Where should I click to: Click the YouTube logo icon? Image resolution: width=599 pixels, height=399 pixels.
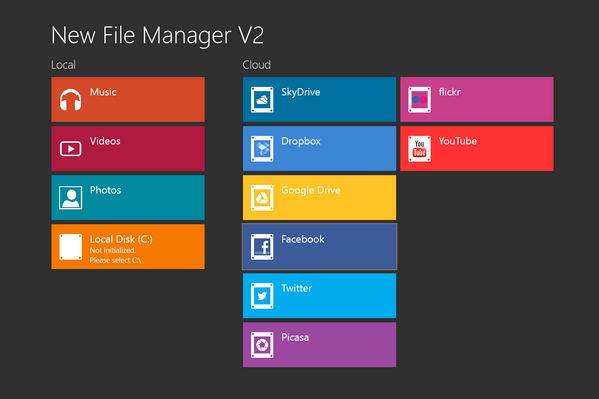(419, 149)
